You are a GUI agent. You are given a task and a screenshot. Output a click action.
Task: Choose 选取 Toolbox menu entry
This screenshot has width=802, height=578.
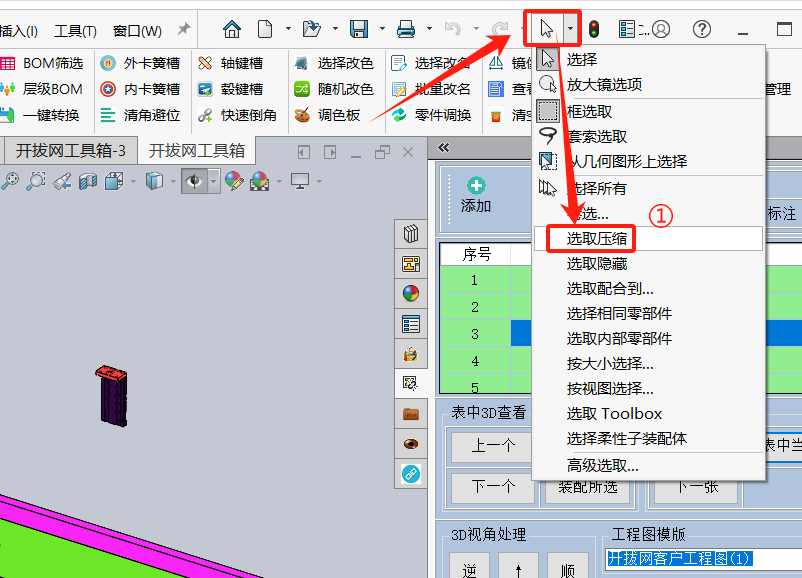point(649,413)
